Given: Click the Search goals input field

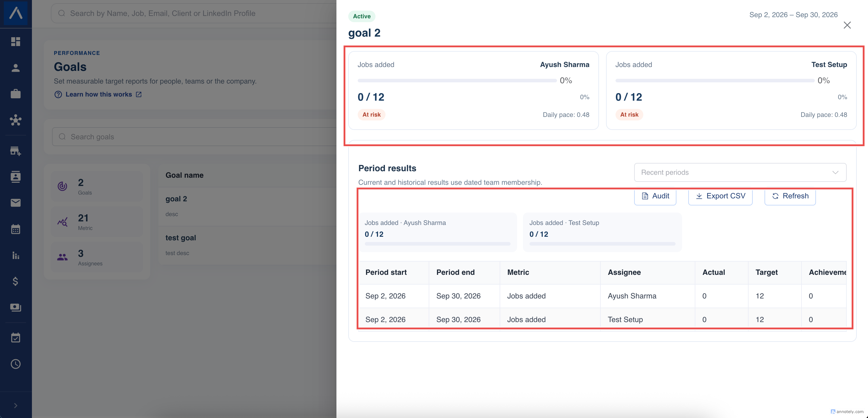Looking at the screenshot, I should click(x=194, y=137).
